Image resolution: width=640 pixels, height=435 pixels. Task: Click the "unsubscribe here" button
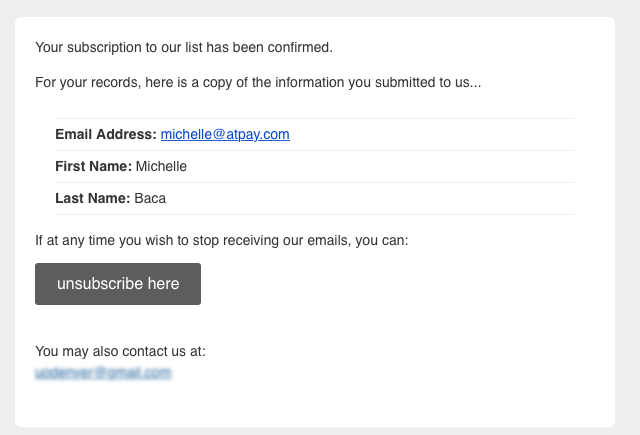click(118, 284)
